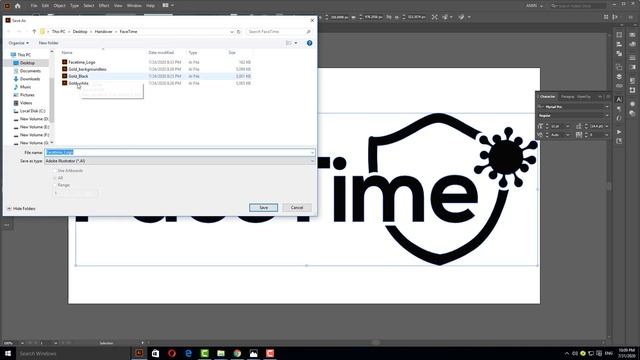640x360 pixels.
Task: Click the Cancel button
Action: coord(297,207)
